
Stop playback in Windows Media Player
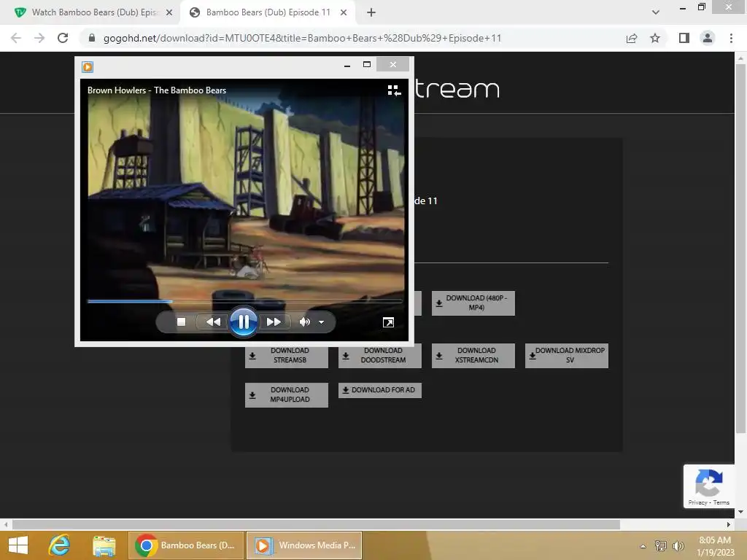[x=181, y=322]
